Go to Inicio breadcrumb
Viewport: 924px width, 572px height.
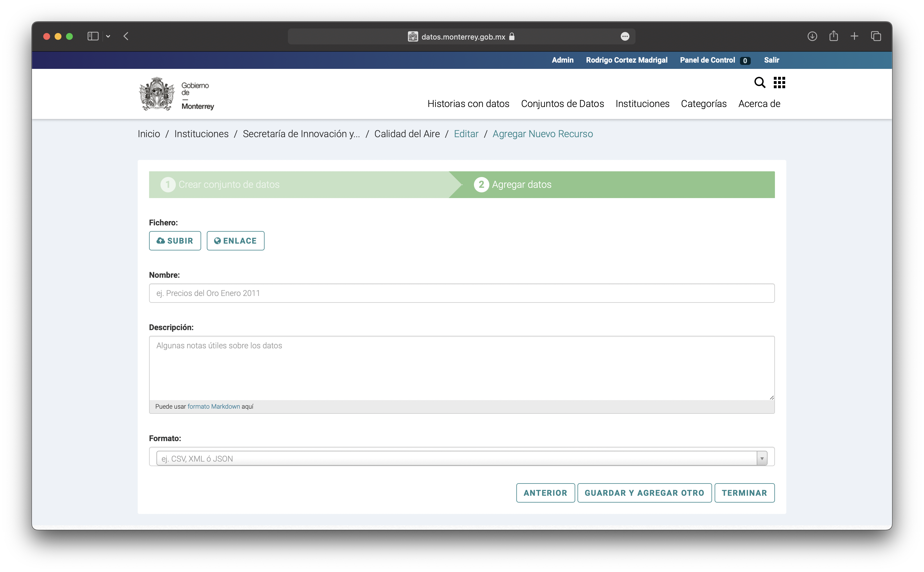149,134
